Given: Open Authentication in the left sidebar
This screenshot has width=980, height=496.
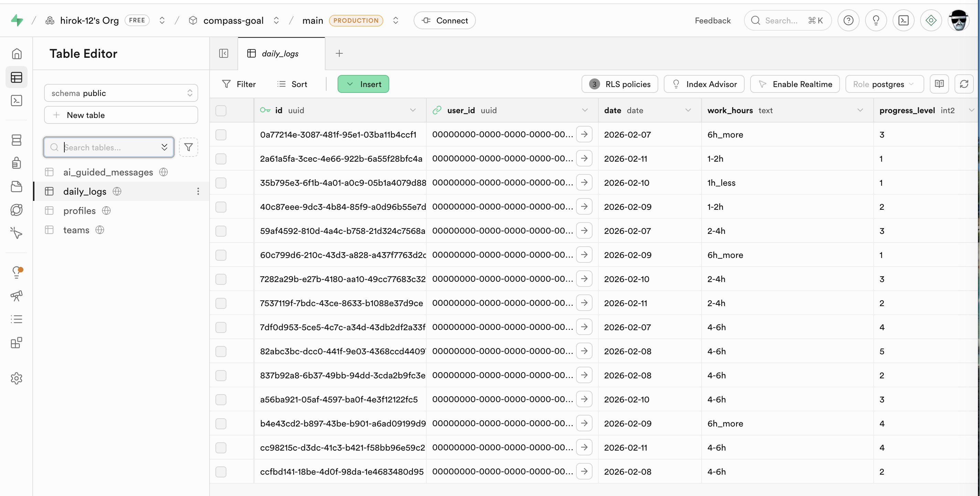Looking at the screenshot, I should tap(17, 163).
